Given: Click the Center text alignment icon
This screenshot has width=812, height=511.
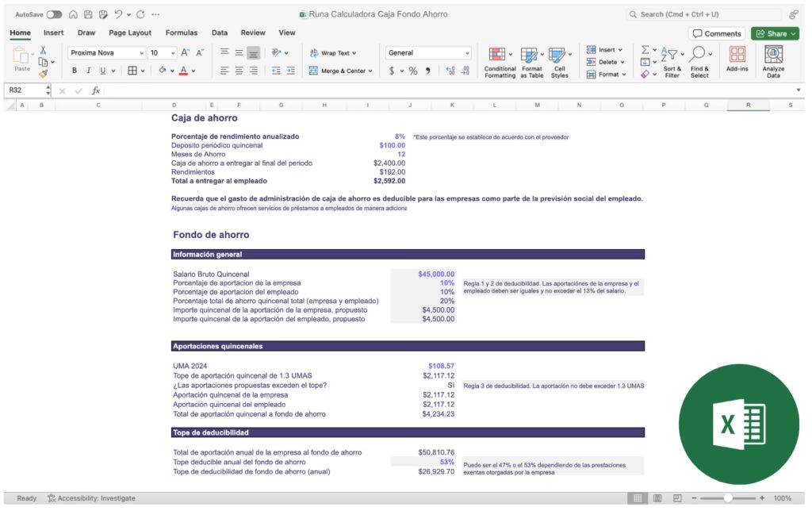Looking at the screenshot, I should (239, 71).
